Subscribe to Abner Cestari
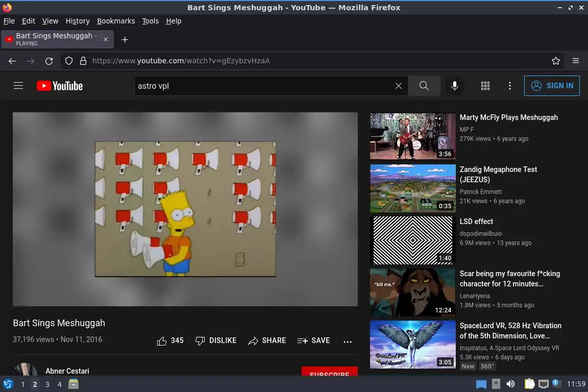The height and width of the screenshot is (392, 588). [x=330, y=372]
